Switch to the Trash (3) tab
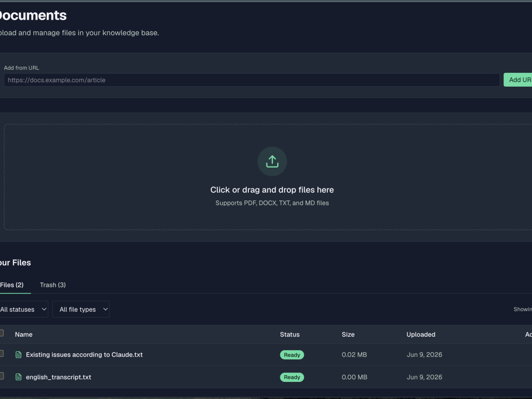Image resolution: width=532 pixels, height=399 pixels. pyautogui.click(x=53, y=285)
